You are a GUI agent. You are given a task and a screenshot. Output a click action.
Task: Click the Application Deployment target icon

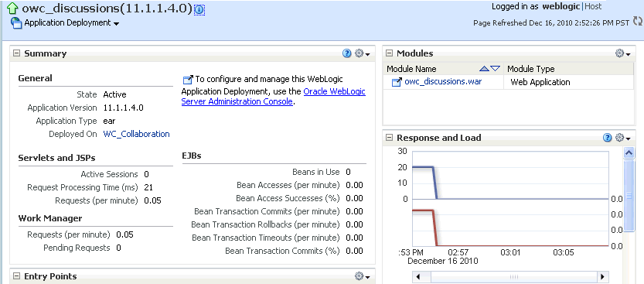16,23
